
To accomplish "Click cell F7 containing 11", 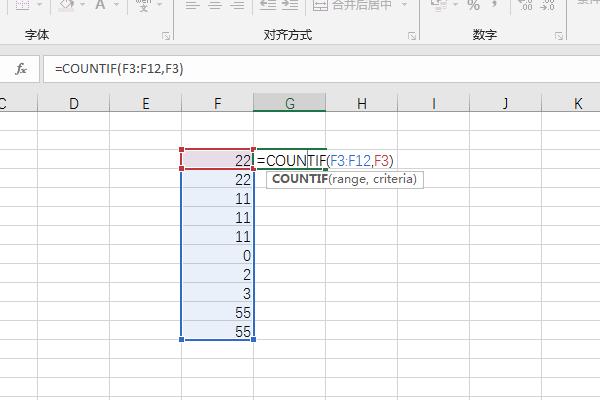I will 217,235.
